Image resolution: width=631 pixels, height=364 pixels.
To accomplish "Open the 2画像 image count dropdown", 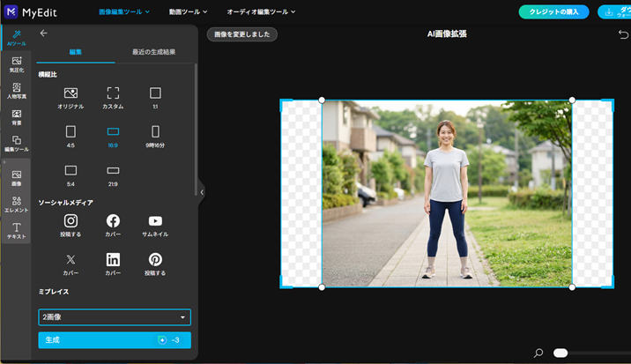I will click(x=115, y=317).
